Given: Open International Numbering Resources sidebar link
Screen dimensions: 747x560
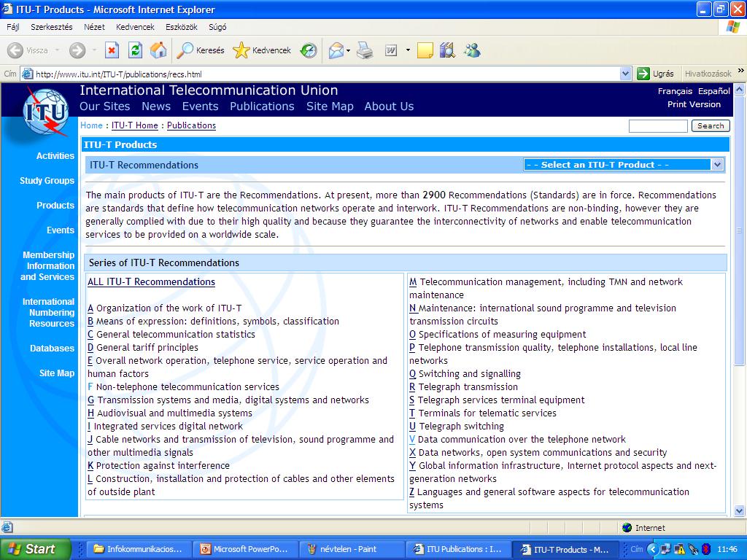Looking at the screenshot, I should [x=49, y=313].
